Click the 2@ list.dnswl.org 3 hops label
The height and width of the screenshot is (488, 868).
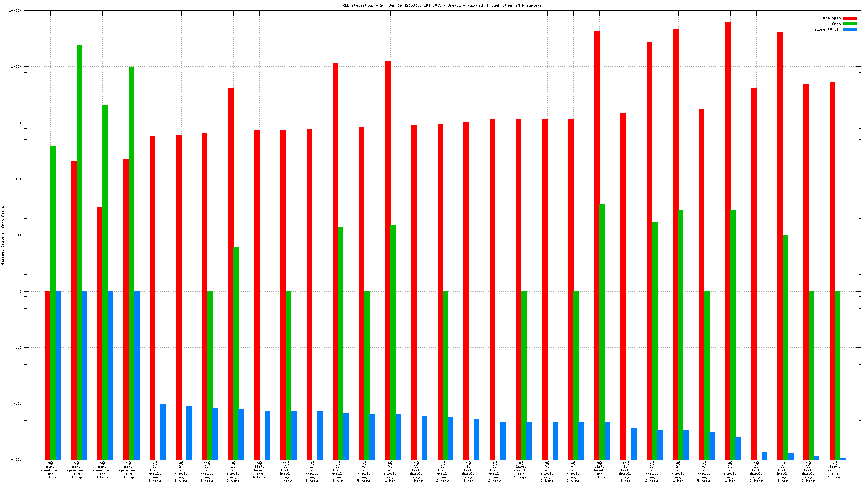835,470
